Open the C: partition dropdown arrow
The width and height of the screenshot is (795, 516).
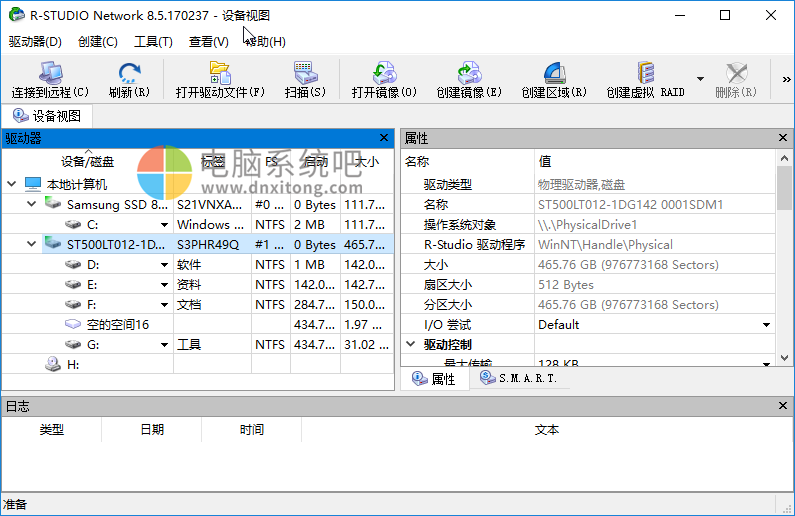pos(164,225)
